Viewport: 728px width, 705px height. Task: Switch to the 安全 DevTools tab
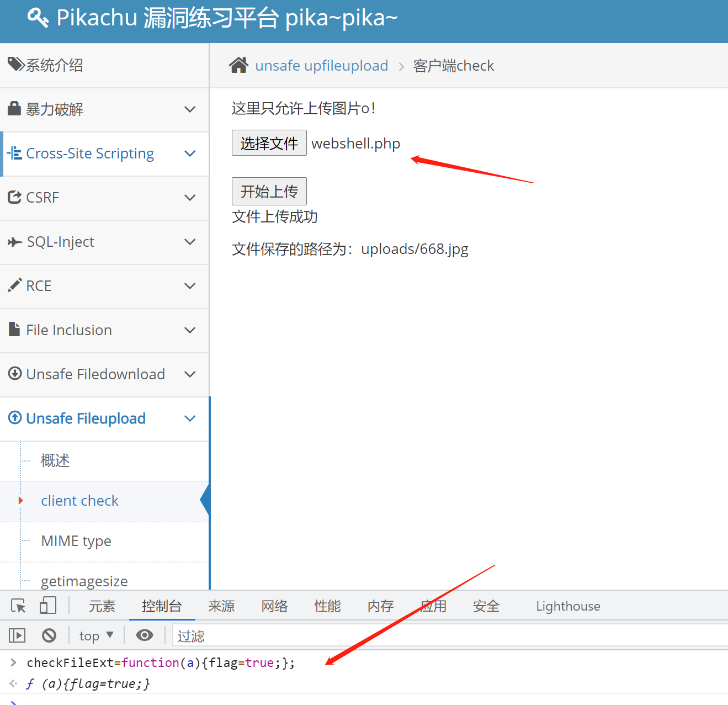486,606
